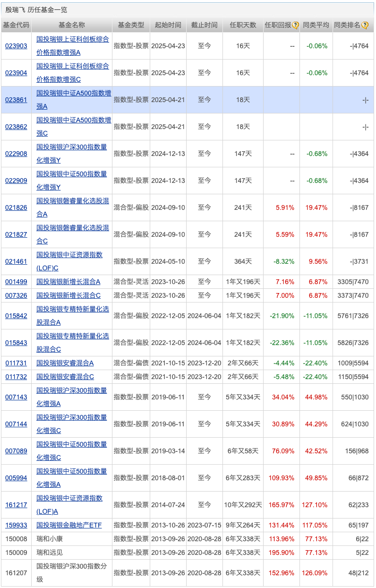The width and height of the screenshot is (376, 588).
Task: Click fund code 161217
Action: click(16, 505)
